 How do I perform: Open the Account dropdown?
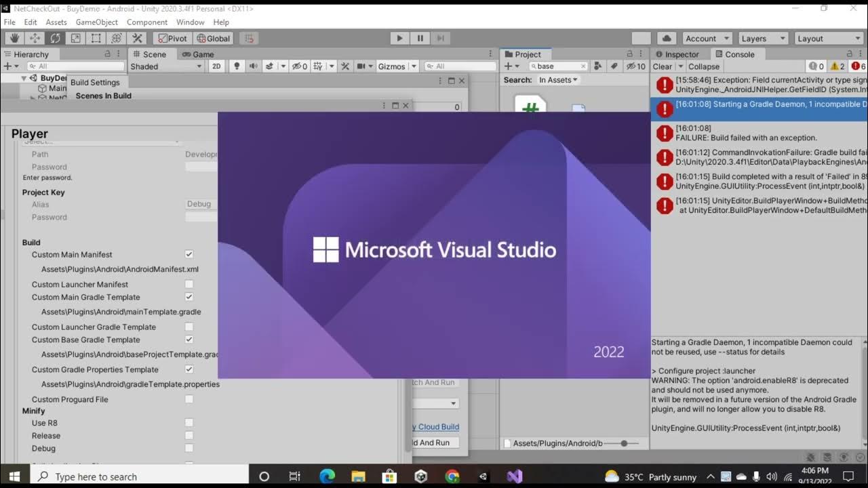(707, 39)
